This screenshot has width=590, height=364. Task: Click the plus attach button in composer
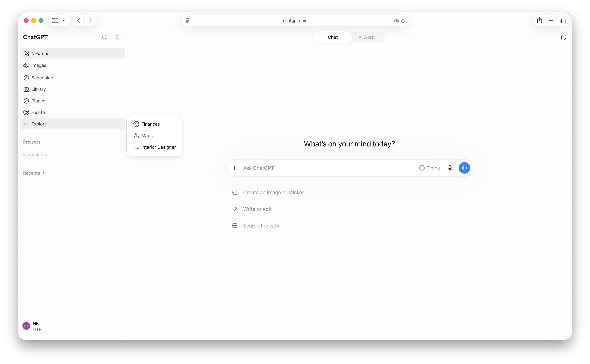click(x=235, y=168)
